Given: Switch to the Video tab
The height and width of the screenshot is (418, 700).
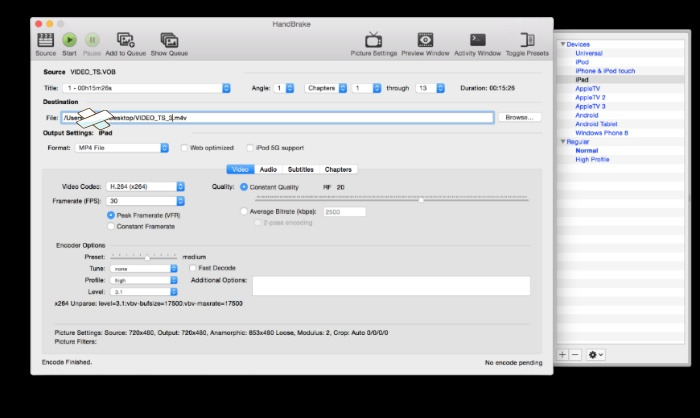Looking at the screenshot, I should [240, 169].
